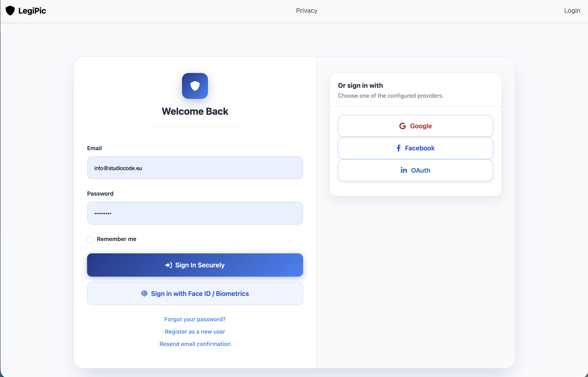
Task: Click the Welcome Back heading
Action: click(195, 111)
